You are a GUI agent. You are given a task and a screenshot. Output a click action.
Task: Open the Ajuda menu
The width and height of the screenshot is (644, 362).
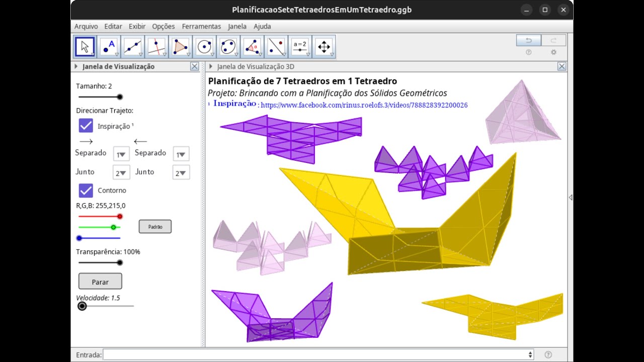click(262, 27)
